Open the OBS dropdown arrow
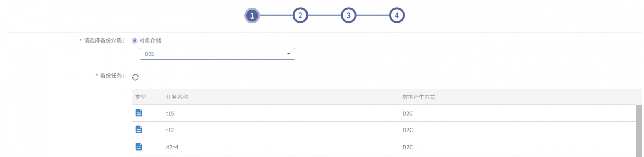Image resolution: width=644 pixels, height=157 pixels. pyautogui.click(x=289, y=54)
